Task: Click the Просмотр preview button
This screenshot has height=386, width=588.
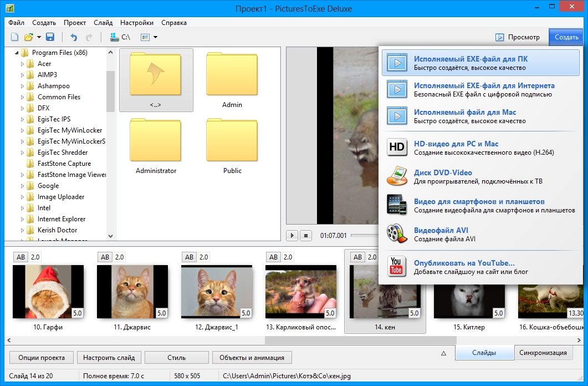Action: click(x=518, y=37)
